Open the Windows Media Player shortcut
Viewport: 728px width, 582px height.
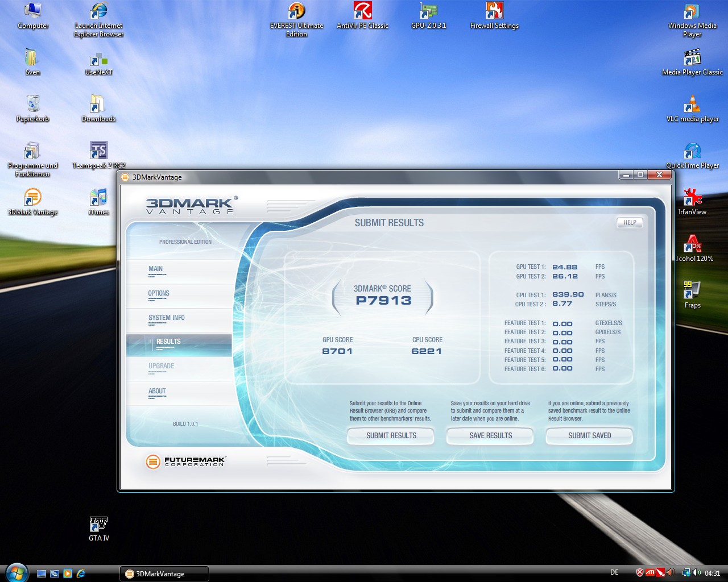pos(692,20)
